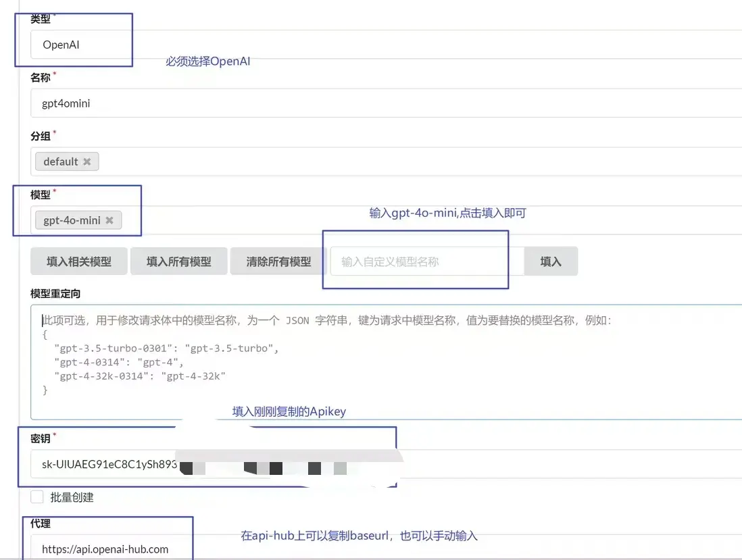Select the default tag label
742x560 pixels.
(61, 161)
